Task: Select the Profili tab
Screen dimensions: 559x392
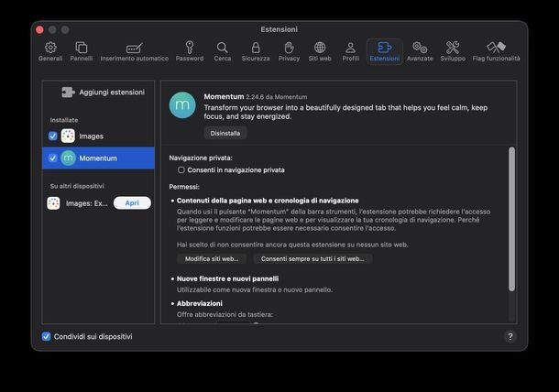Action: (x=351, y=51)
